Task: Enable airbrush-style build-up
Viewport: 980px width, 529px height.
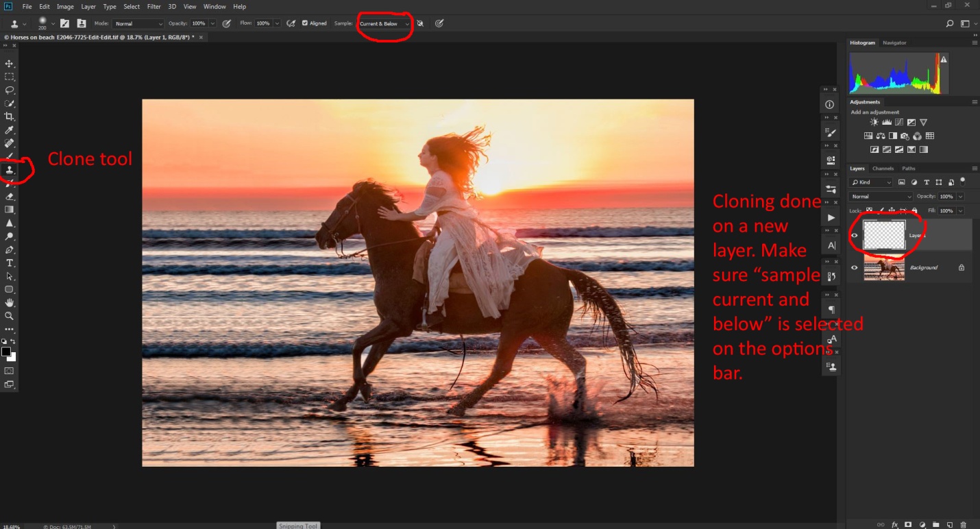Action: pos(291,23)
